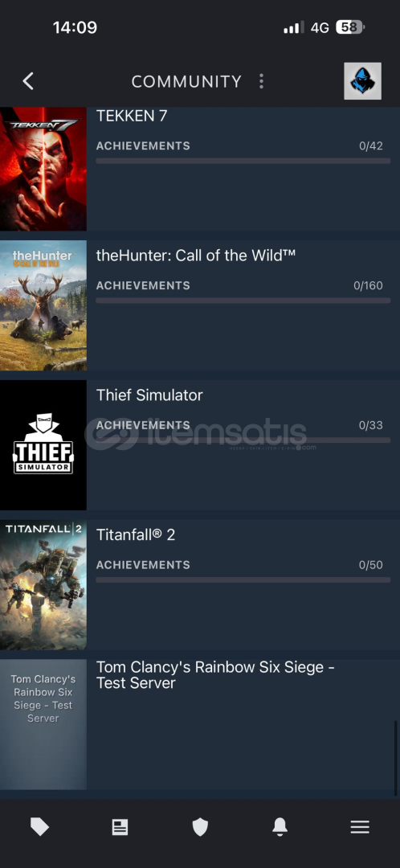Open the Notifications bell icon
The image size is (400, 868).
(280, 827)
